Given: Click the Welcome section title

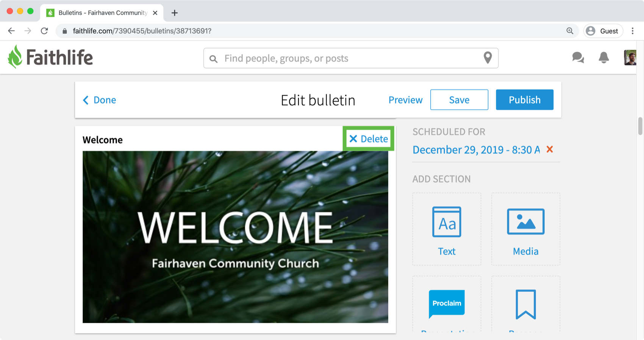Looking at the screenshot, I should point(103,140).
